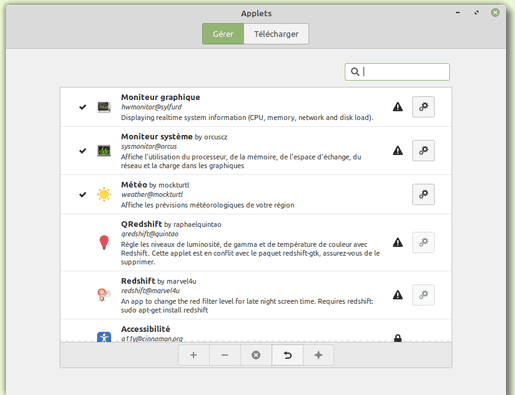The width and height of the screenshot is (515, 395).
Task: Click warning triangle on QRedshift row
Action: click(398, 242)
